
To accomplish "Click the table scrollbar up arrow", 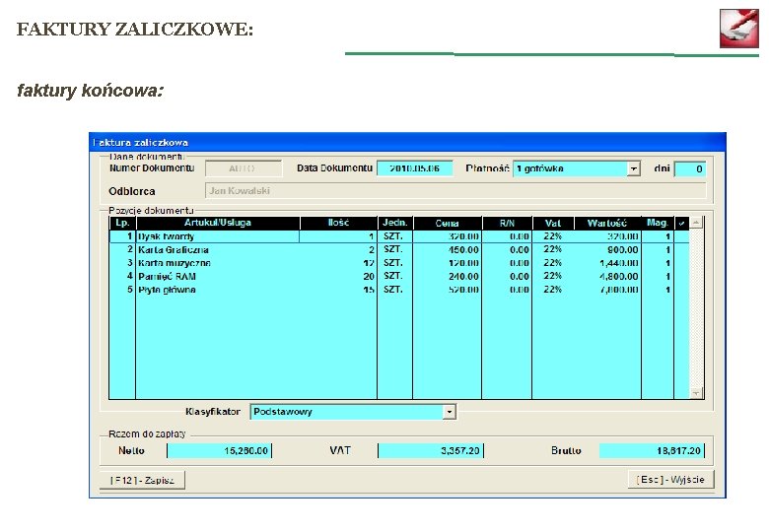I will [x=696, y=223].
